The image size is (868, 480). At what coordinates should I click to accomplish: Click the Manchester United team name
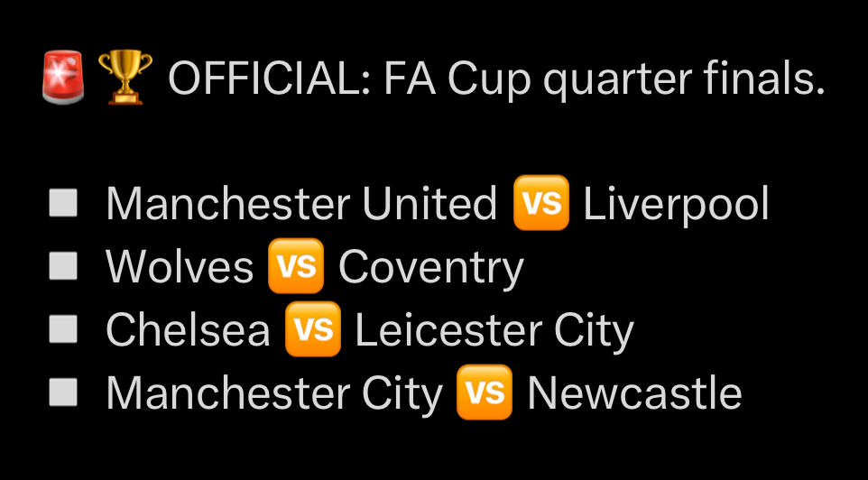click(300, 204)
